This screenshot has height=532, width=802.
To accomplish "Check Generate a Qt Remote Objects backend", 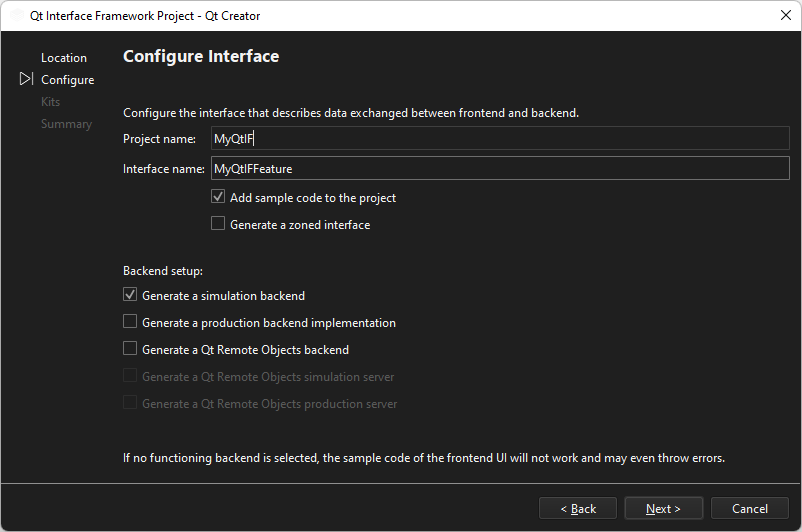I will pyautogui.click(x=130, y=350).
